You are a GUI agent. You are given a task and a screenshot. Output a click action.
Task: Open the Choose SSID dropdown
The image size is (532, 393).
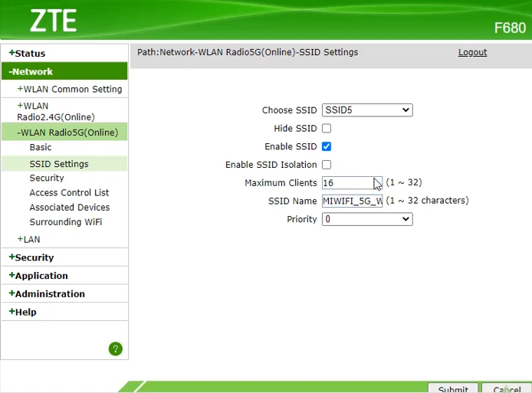tap(367, 110)
